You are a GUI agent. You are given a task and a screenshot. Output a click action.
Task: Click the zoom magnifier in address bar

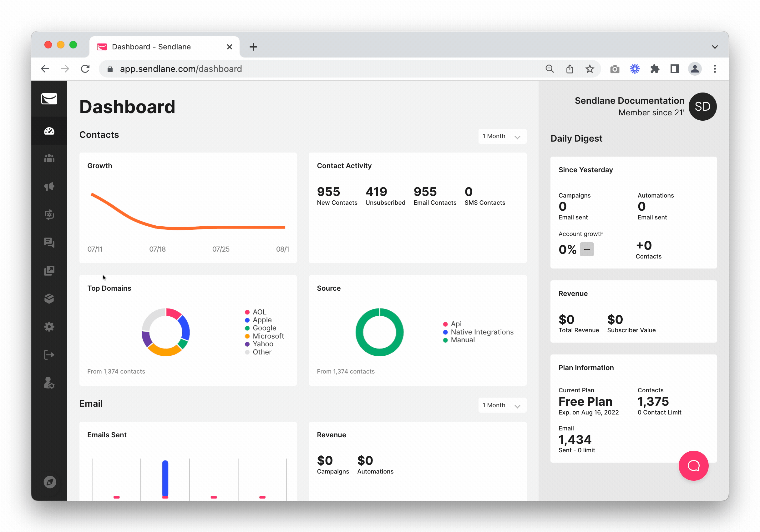pos(550,69)
